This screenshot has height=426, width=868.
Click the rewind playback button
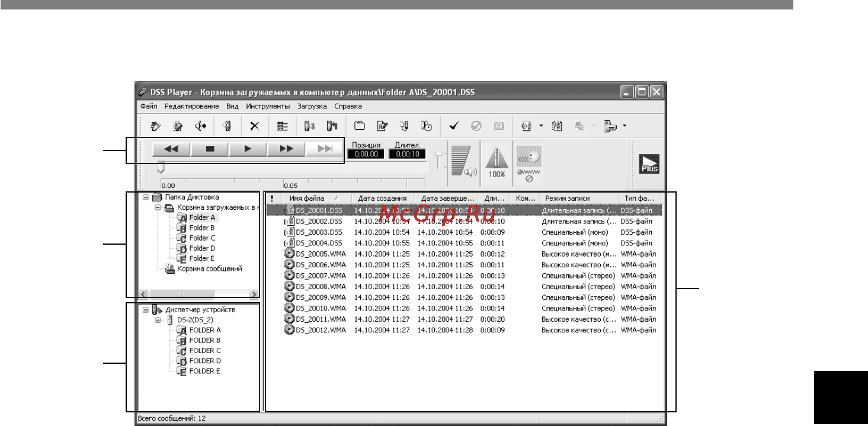[x=171, y=149]
